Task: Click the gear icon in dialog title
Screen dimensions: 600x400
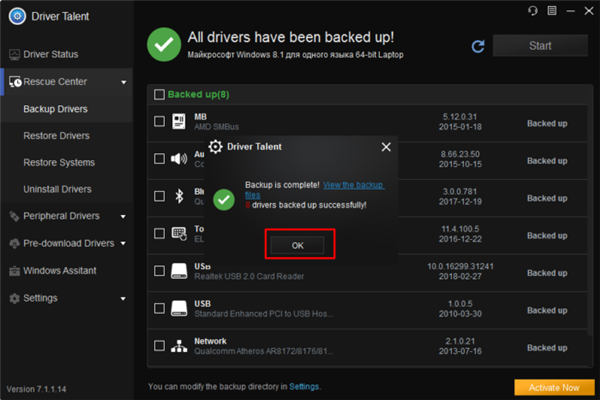Action: pos(215,147)
